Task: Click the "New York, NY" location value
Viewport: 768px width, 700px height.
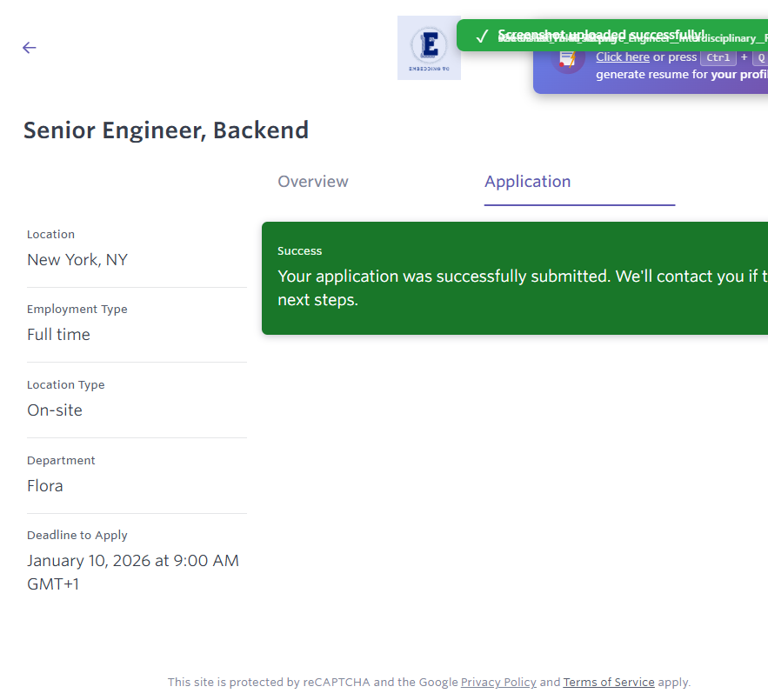Action: tap(77, 260)
